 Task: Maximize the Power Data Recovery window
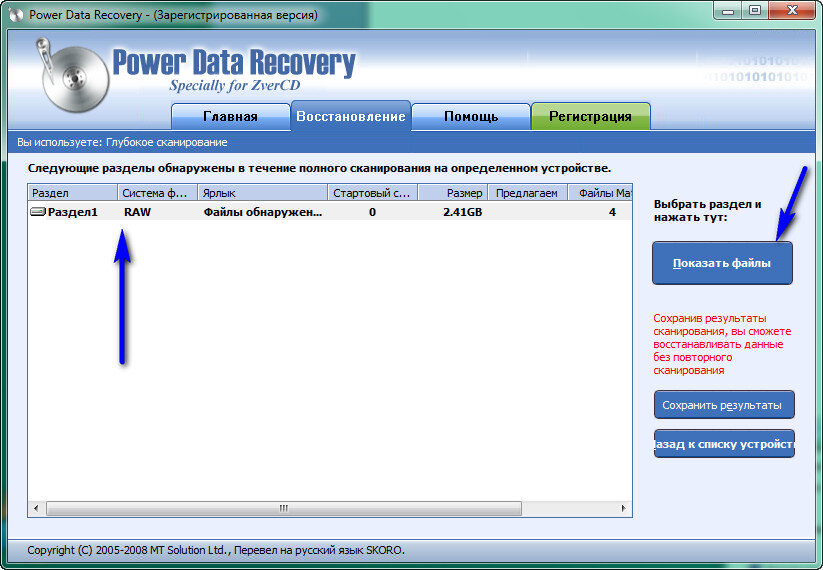click(755, 10)
